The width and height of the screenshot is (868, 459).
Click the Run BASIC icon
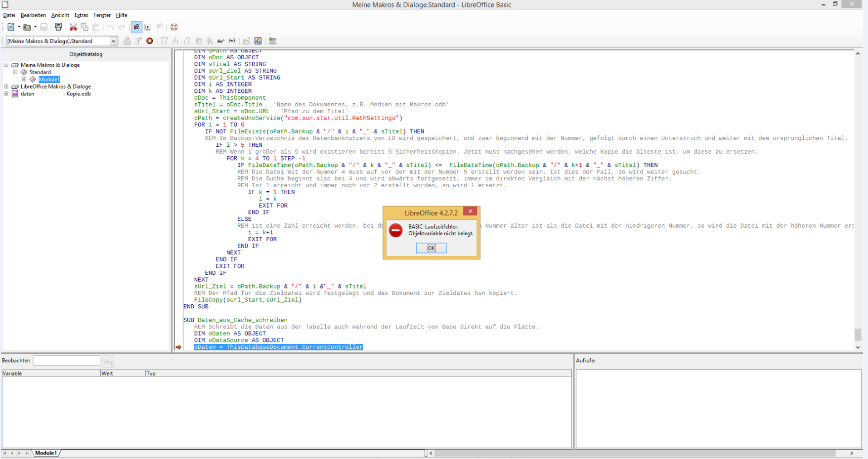tap(138, 41)
